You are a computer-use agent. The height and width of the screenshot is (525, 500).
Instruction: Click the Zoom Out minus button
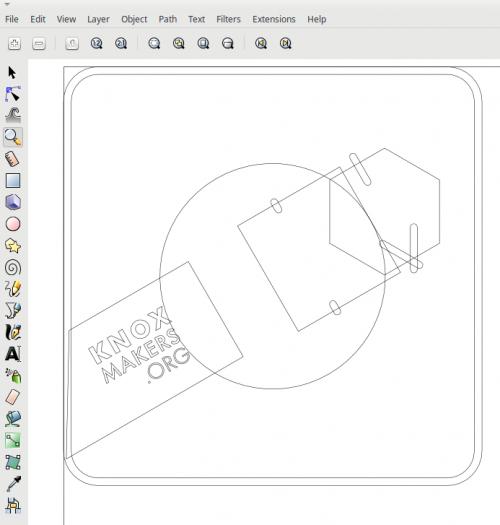[39, 43]
